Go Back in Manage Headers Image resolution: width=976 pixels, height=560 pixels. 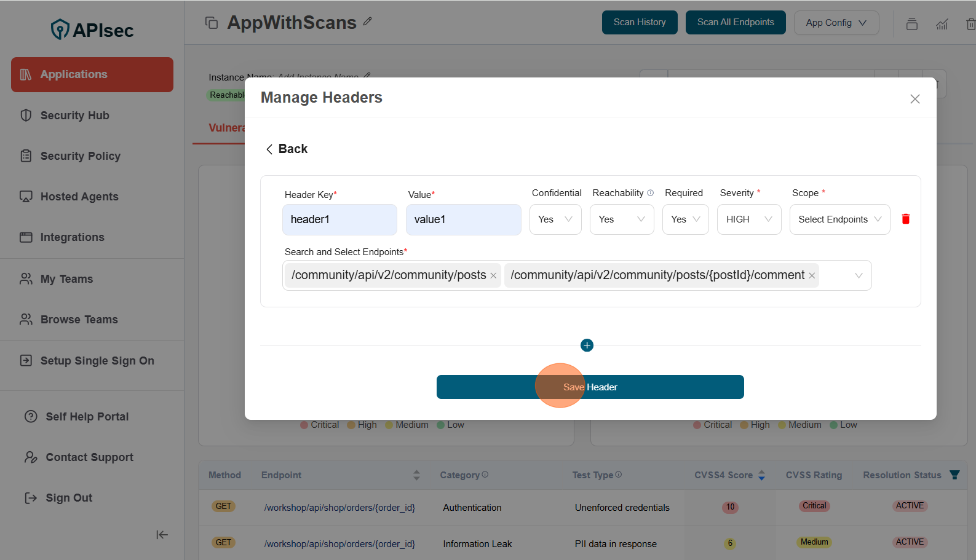coord(287,149)
